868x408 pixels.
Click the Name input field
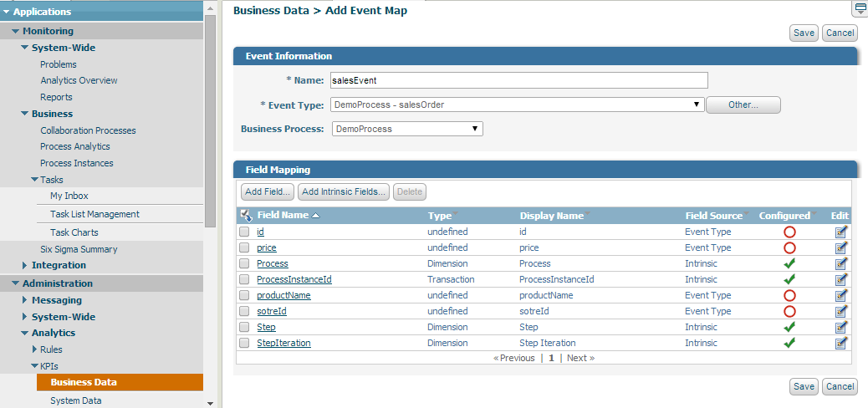point(518,80)
